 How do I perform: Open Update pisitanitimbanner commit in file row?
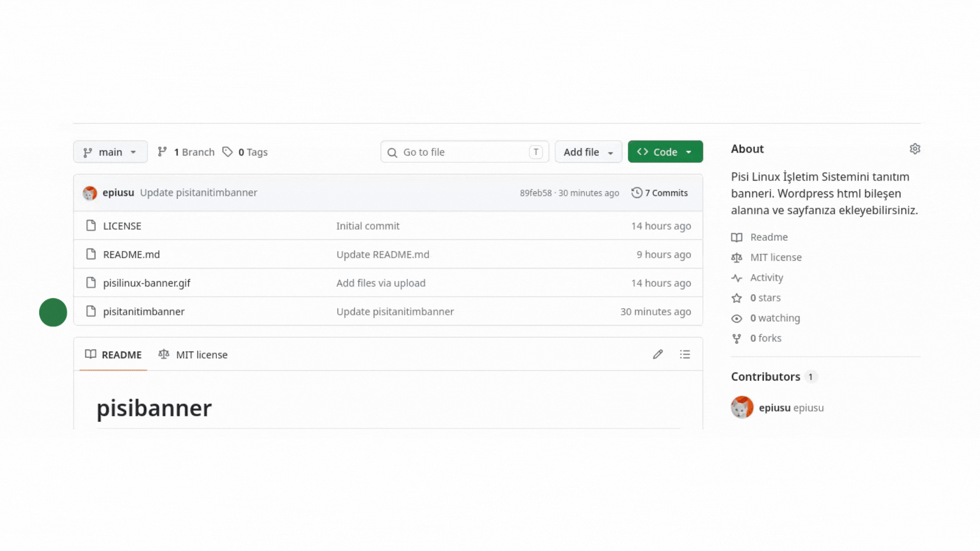[395, 312]
